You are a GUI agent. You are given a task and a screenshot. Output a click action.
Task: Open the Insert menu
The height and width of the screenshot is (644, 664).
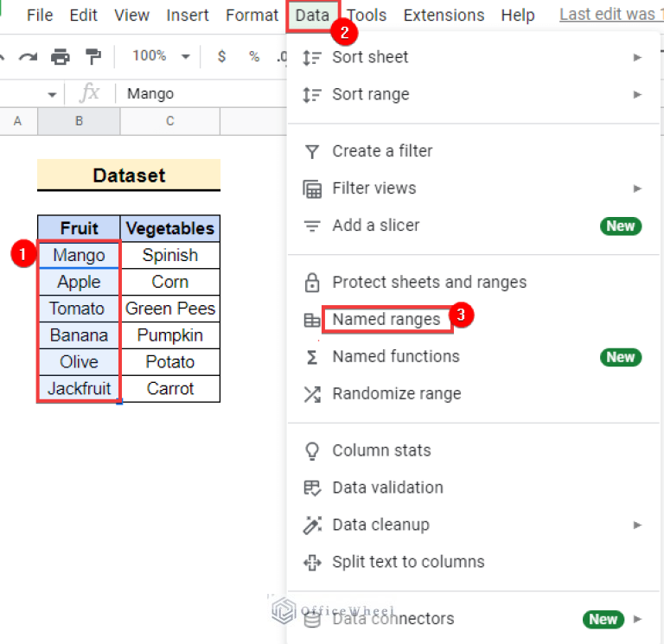pyautogui.click(x=188, y=16)
